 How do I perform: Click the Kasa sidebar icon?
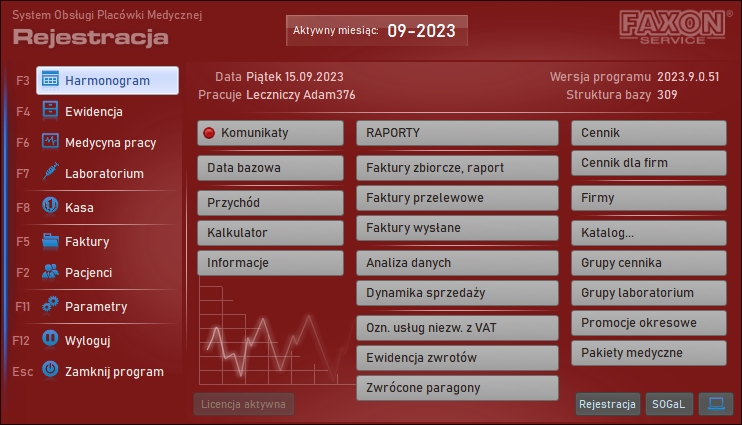point(50,208)
